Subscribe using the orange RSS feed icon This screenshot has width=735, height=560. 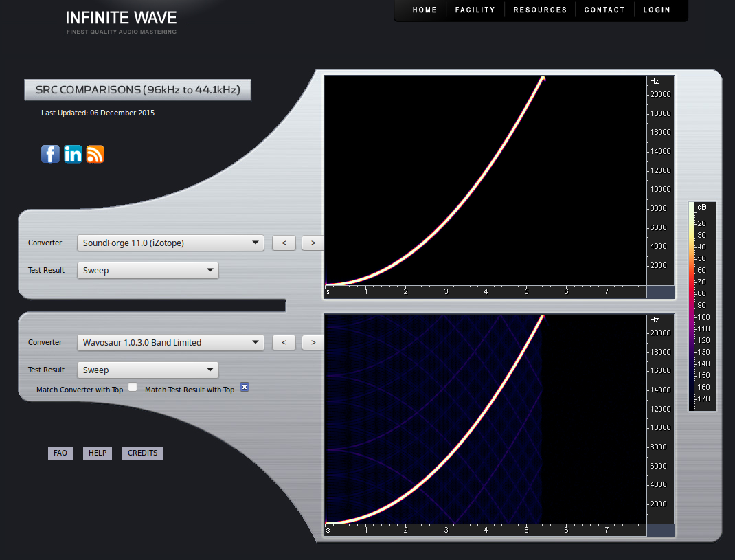[95, 154]
